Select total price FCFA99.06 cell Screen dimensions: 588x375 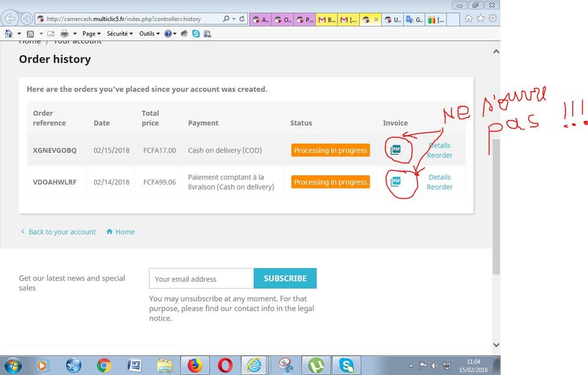pyautogui.click(x=159, y=182)
